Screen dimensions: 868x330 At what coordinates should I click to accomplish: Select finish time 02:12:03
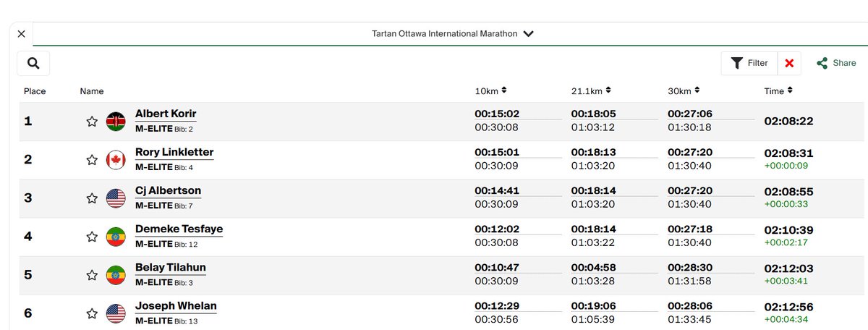coord(789,268)
